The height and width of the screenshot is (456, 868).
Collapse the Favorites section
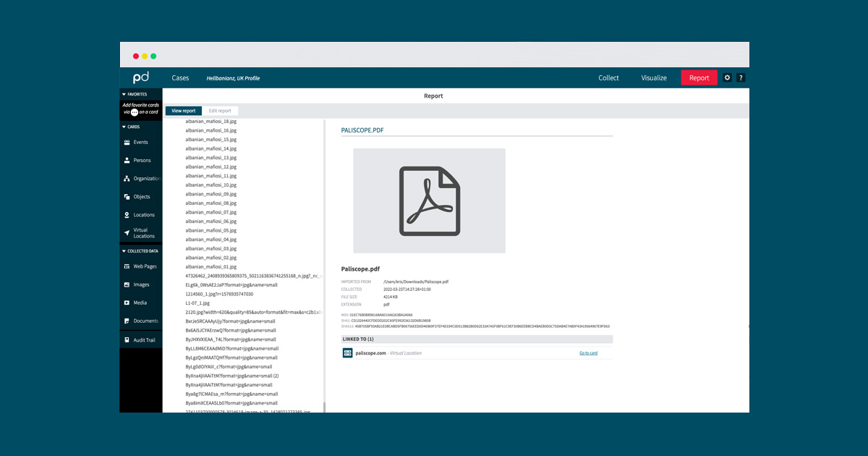click(x=124, y=94)
